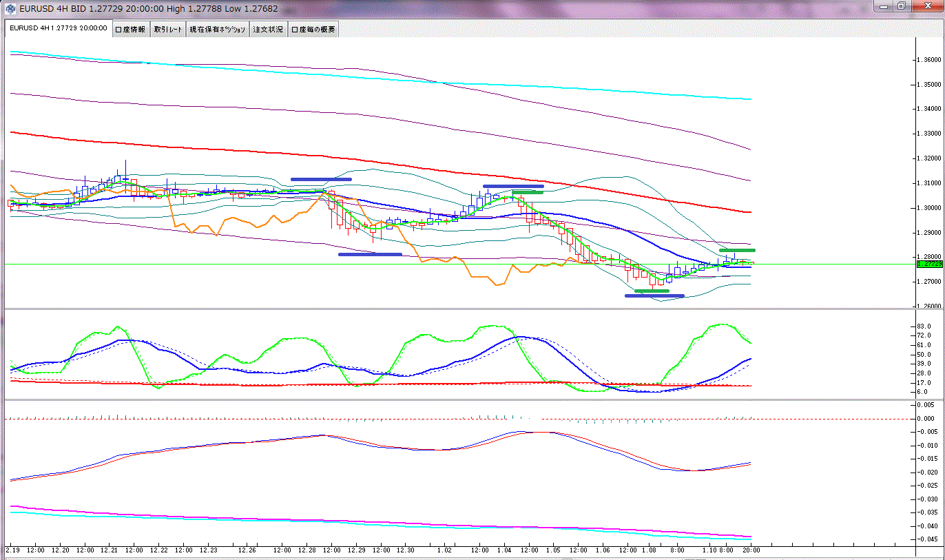This screenshot has width=945, height=560.
Task: Select the EURUSD 4H chart tab
Action: (58, 29)
